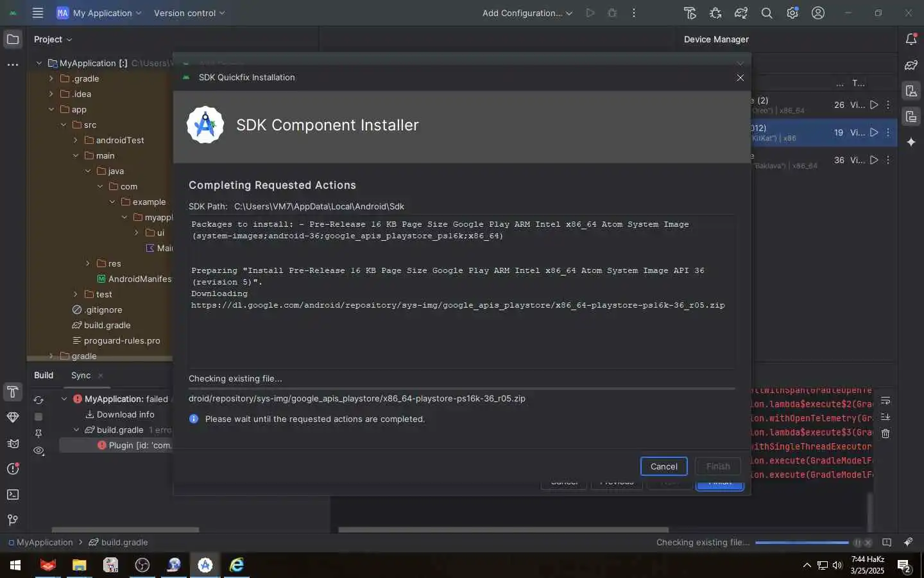924x578 pixels.
Task: Collapse the app folder
Action: tap(51, 109)
